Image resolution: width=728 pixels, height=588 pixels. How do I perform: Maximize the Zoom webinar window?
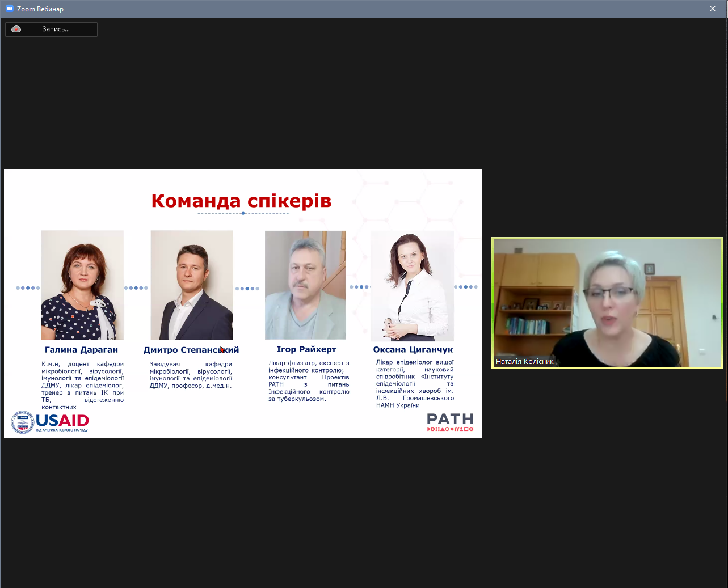pyautogui.click(x=687, y=9)
